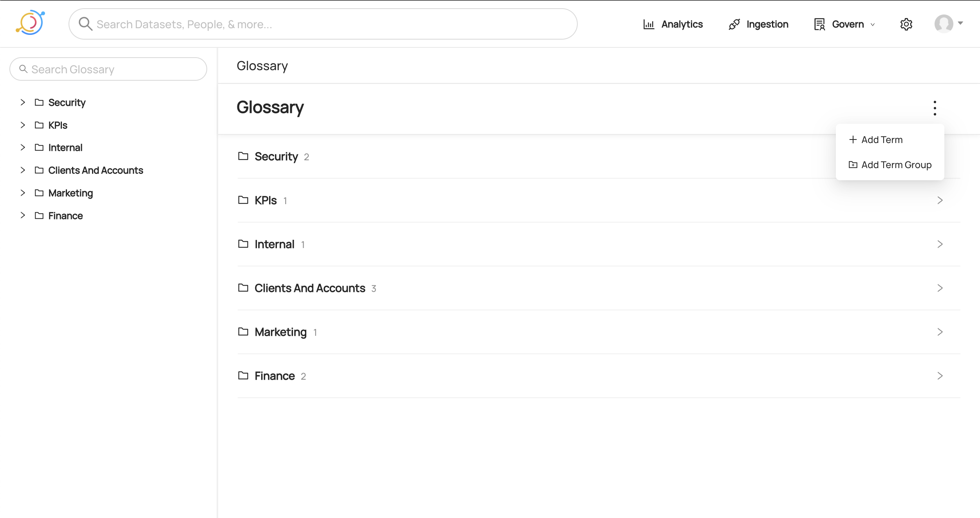This screenshot has height=518, width=980.
Task: Expand the Security node in sidebar
Action: click(x=23, y=102)
